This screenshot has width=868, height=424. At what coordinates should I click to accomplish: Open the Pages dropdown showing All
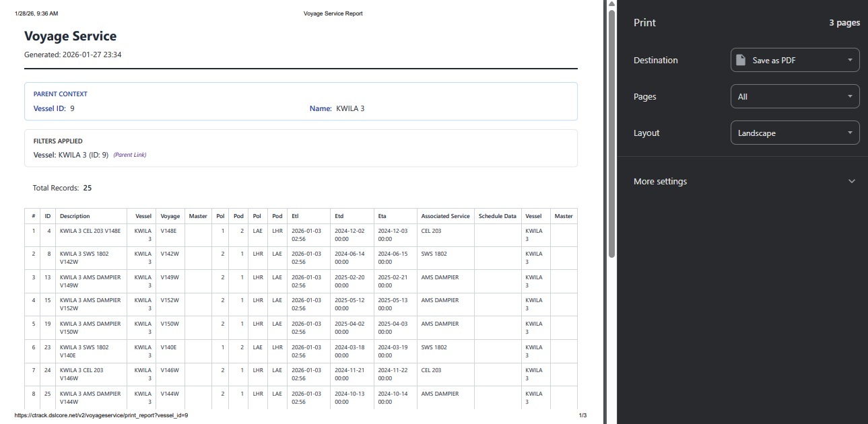coord(795,96)
